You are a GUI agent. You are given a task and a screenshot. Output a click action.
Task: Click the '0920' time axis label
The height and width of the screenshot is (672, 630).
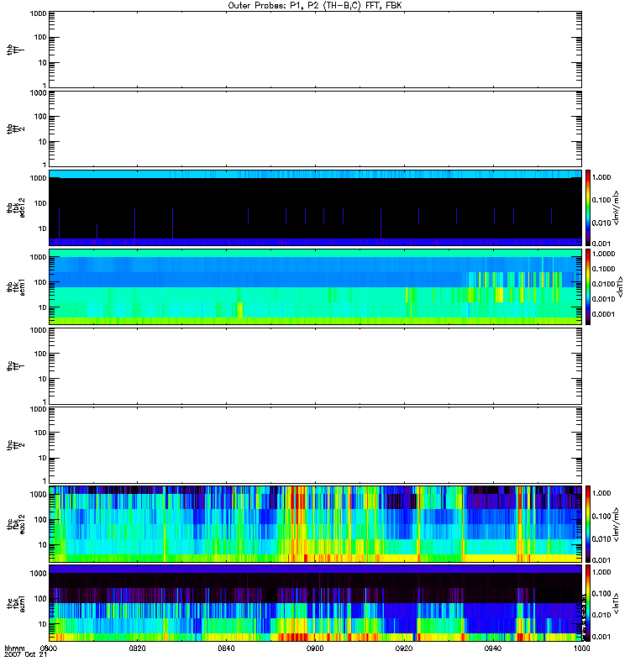(404, 648)
